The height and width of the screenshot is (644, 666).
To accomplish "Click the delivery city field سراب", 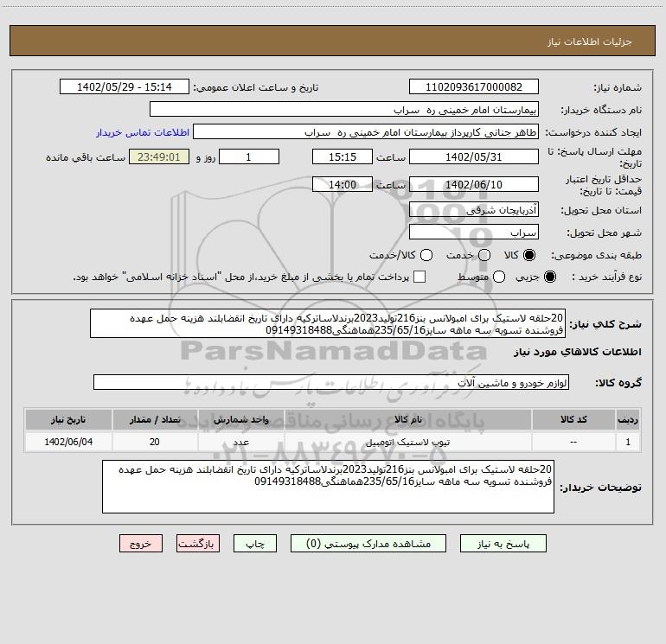I will click(474, 233).
